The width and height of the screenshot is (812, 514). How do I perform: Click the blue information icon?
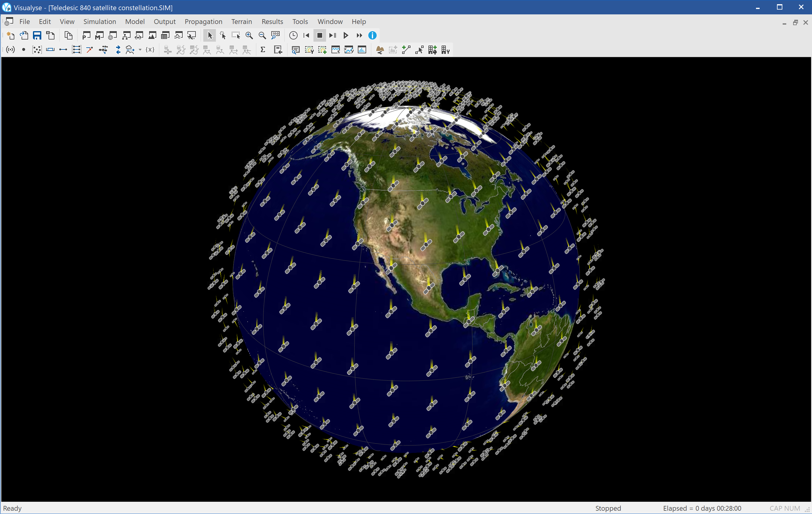click(x=372, y=35)
